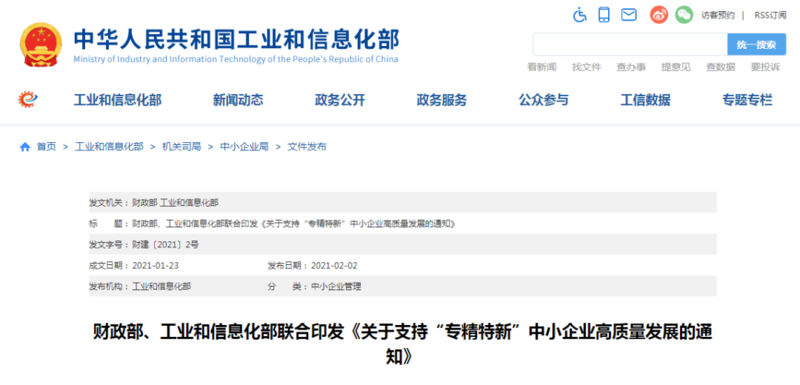Open the 工业和信息化部 nav menu

pos(118,100)
